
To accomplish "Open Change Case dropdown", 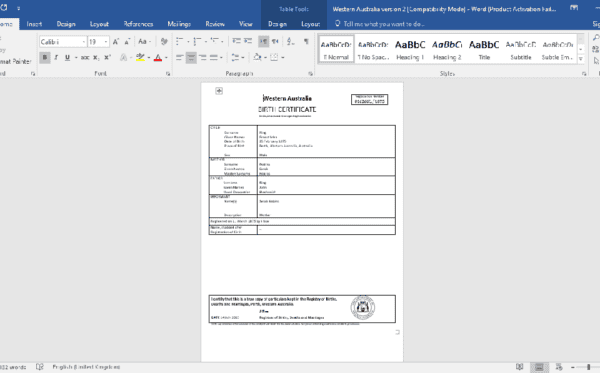I will pyautogui.click(x=145, y=41).
